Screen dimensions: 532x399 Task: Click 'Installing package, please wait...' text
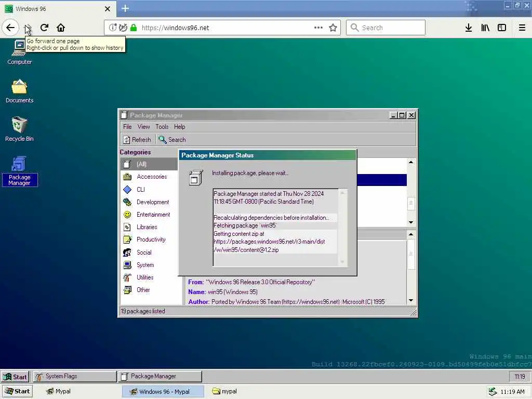(x=250, y=173)
